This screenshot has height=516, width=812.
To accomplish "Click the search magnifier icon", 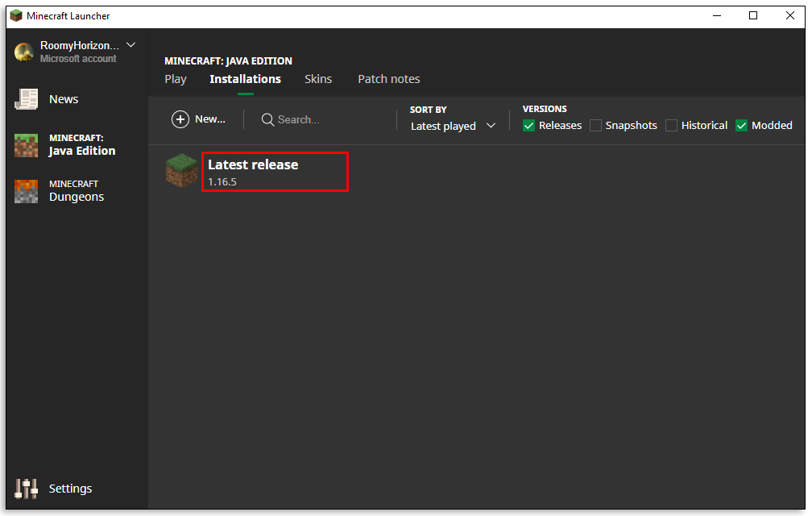I will click(267, 119).
